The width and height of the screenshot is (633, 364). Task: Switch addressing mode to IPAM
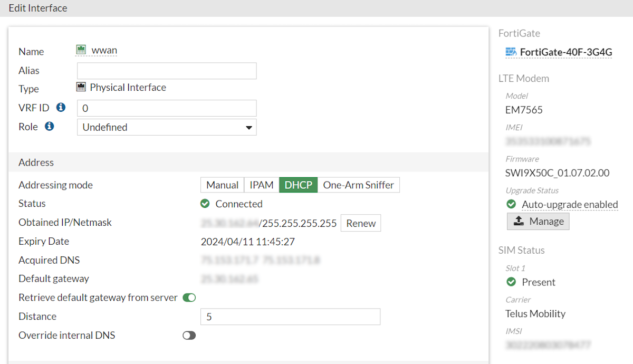pos(261,185)
